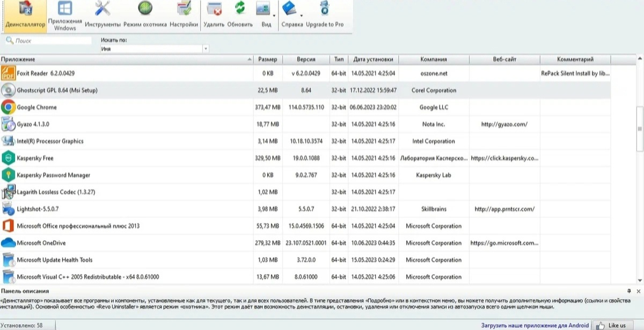Sort by Комментарий column header
Screen dimensions: 644x330
coord(575,59)
